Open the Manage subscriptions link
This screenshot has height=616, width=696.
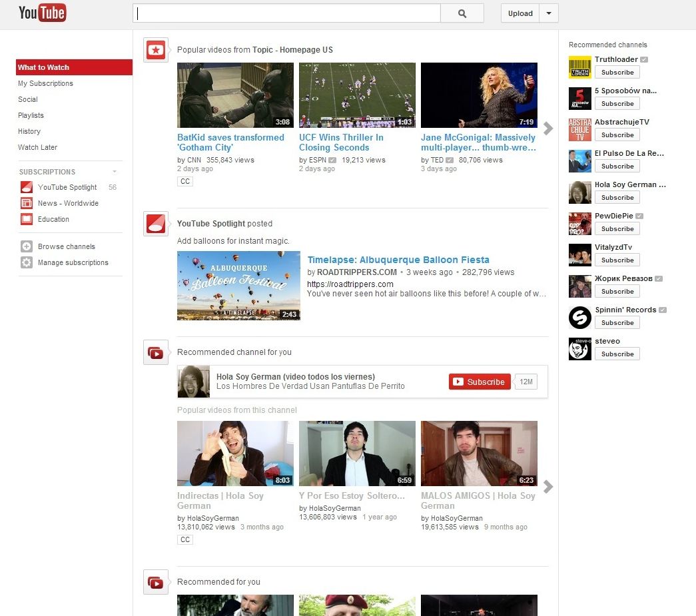click(x=73, y=262)
